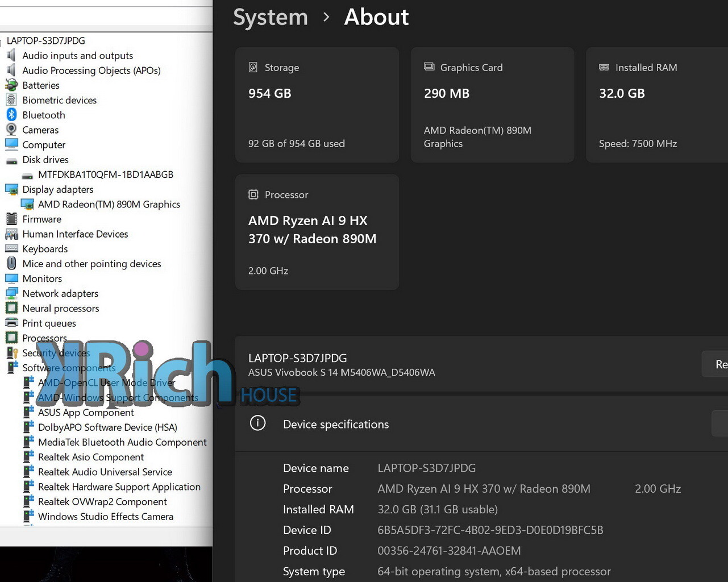The image size is (728, 582).
Task: Click ASUS Vivobook S 14 model text
Action: pyautogui.click(x=342, y=372)
